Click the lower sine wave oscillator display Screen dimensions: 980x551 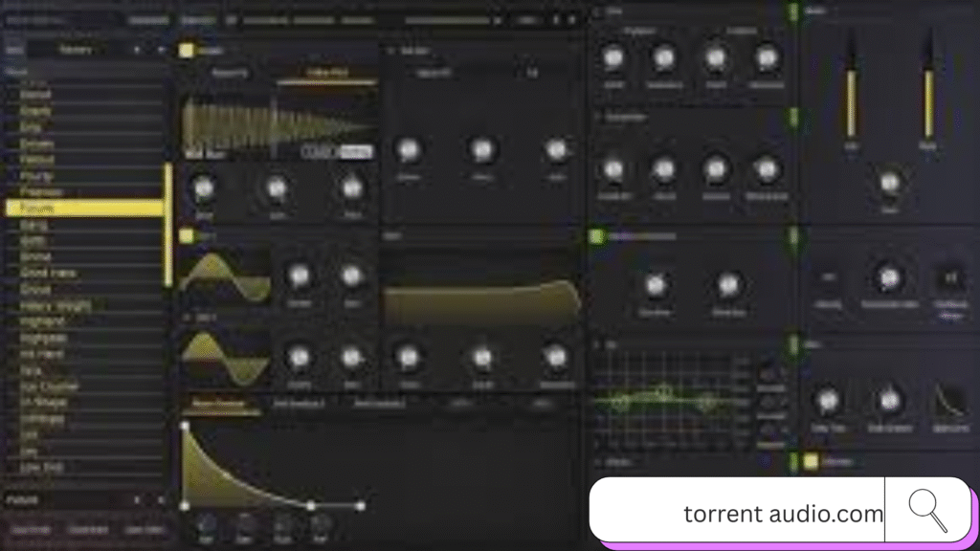point(224,357)
